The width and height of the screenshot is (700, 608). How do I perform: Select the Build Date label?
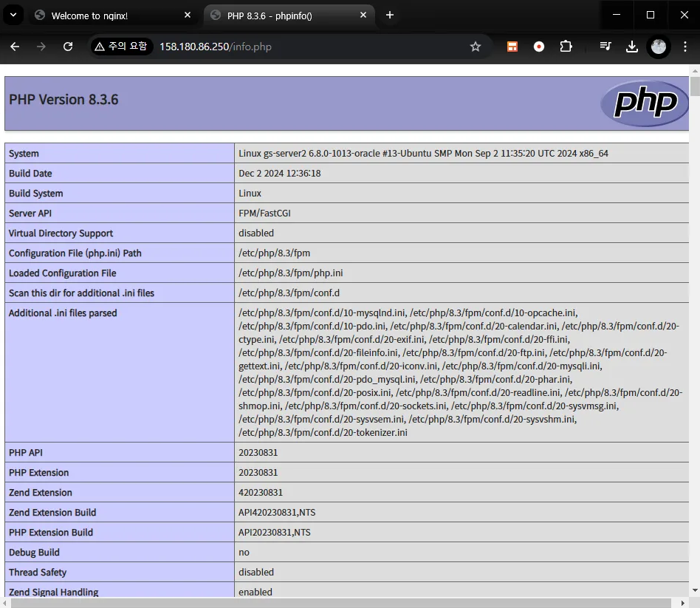(30, 174)
